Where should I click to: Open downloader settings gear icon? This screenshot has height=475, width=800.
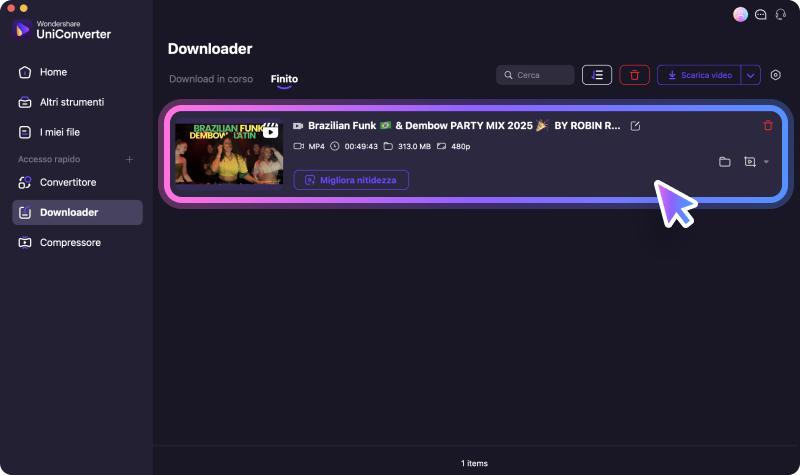click(x=775, y=75)
